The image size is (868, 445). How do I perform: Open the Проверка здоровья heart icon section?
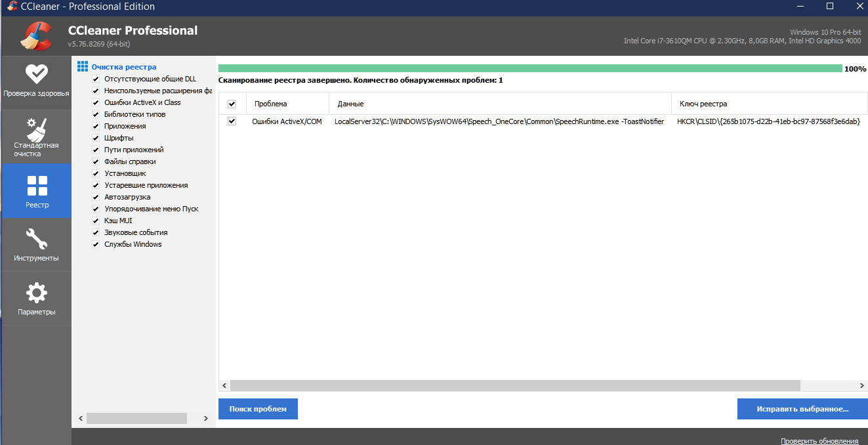35,81
